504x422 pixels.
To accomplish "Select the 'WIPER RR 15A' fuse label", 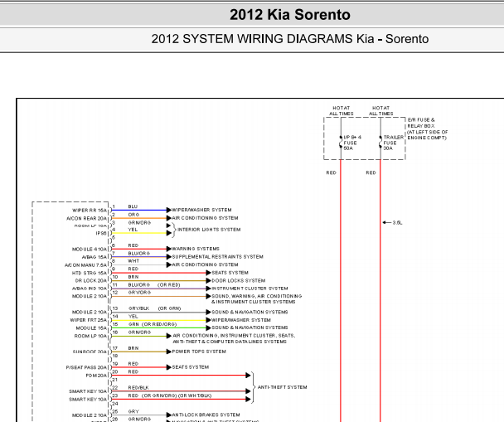I will point(90,211).
